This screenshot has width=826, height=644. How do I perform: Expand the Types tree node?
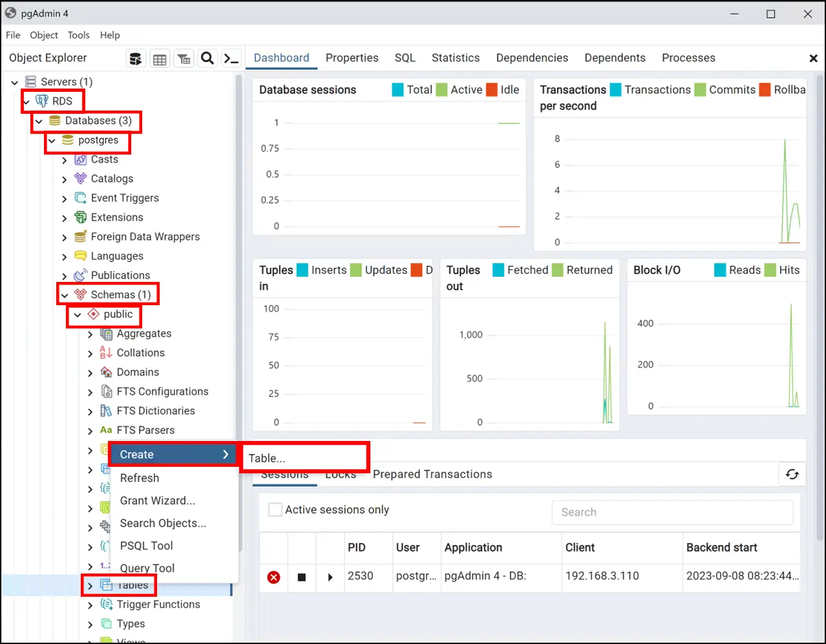[90, 625]
